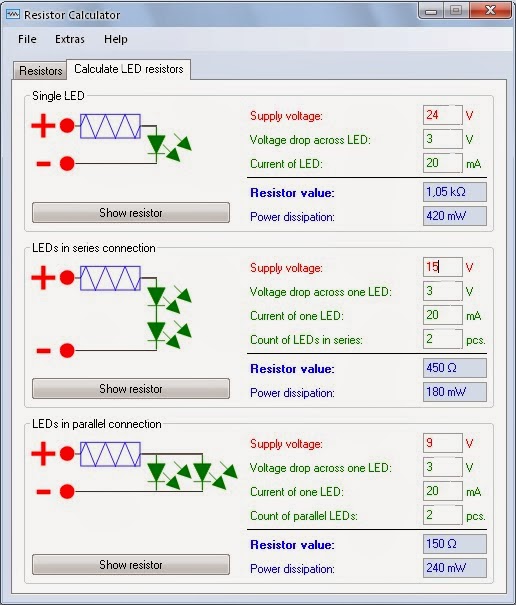Click the Voltage drop across LED field in Single LED
516x605 pixels.
(442, 139)
